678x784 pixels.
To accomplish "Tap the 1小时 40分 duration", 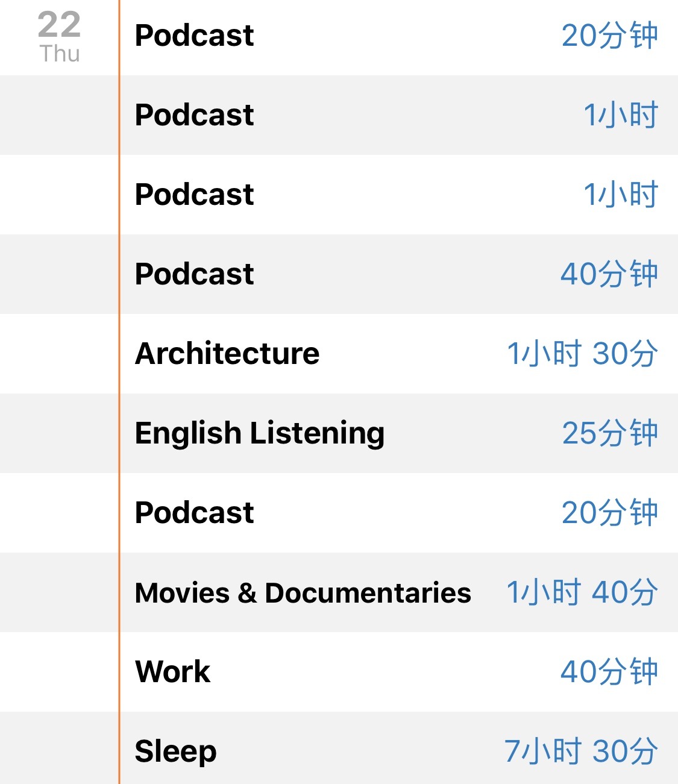I will coord(582,592).
